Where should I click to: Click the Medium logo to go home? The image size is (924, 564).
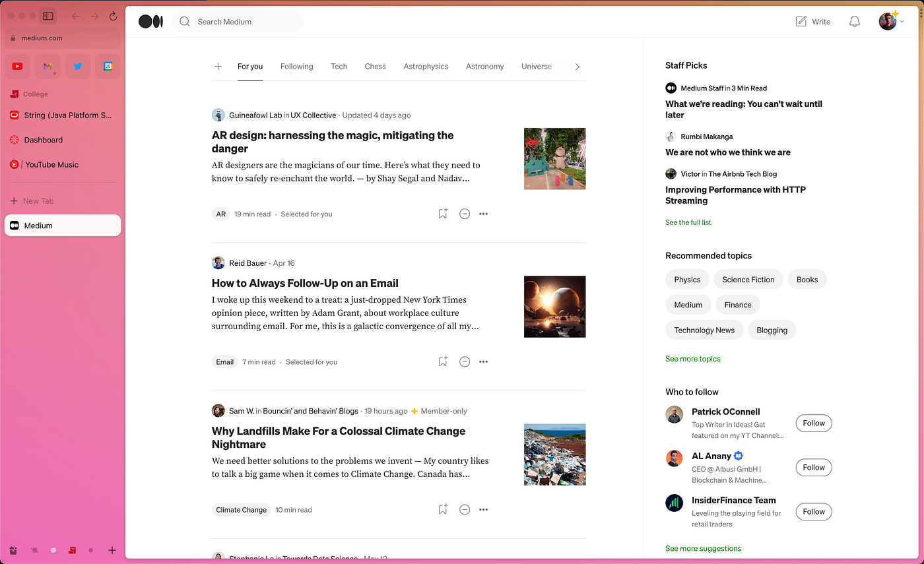click(150, 21)
